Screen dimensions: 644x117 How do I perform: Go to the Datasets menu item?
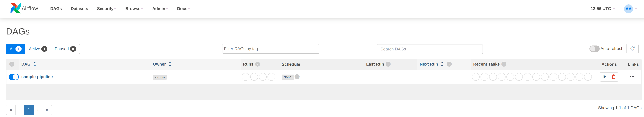tap(79, 9)
